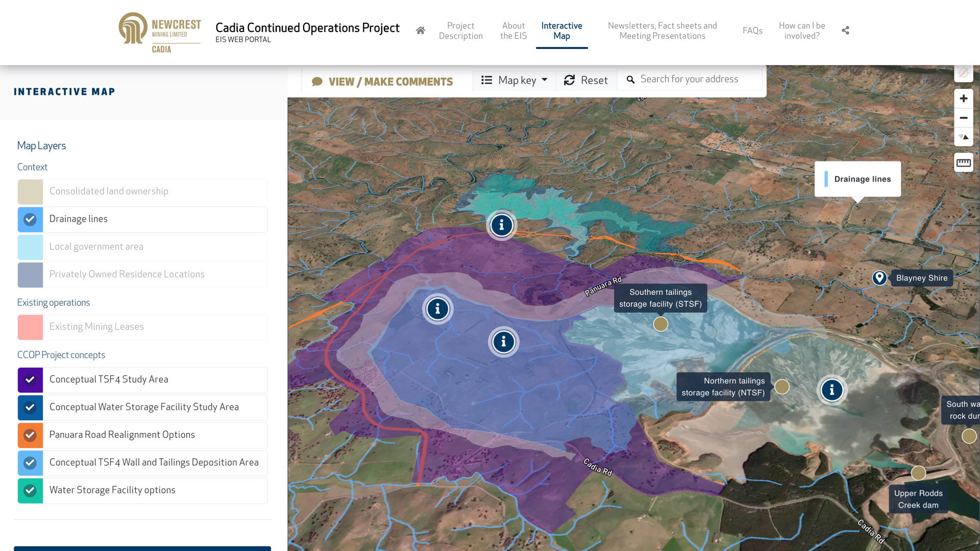This screenshot has width=980, height=551.
Task: Disable Conceptual TSF4 Study Area layer
Action: pyautogui.click(x=30, y=380)
